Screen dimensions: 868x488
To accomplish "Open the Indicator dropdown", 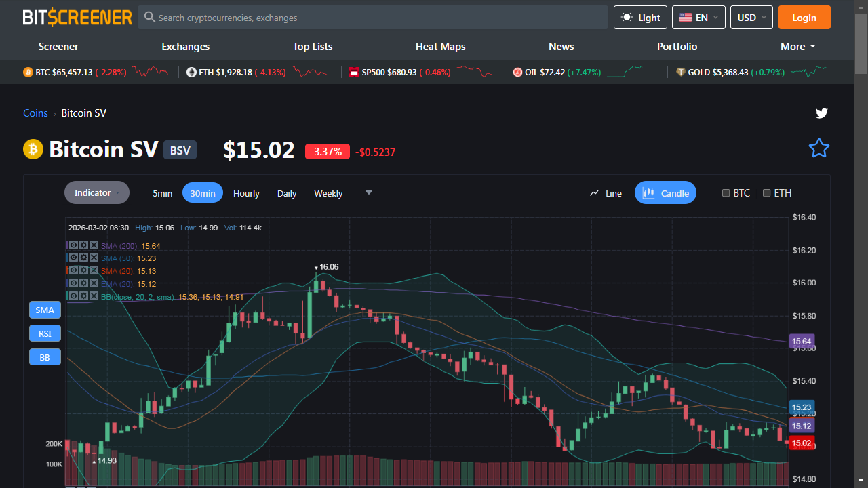I will click(97, 192).
